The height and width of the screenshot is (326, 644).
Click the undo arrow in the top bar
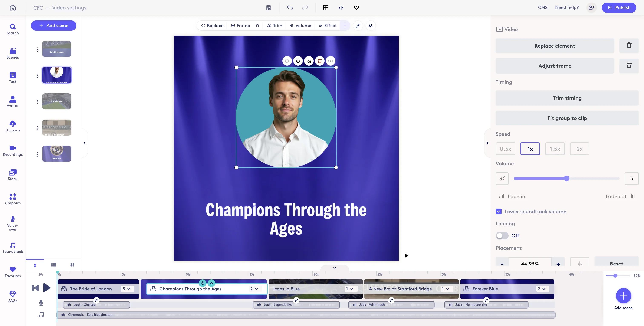pos(290,7)
